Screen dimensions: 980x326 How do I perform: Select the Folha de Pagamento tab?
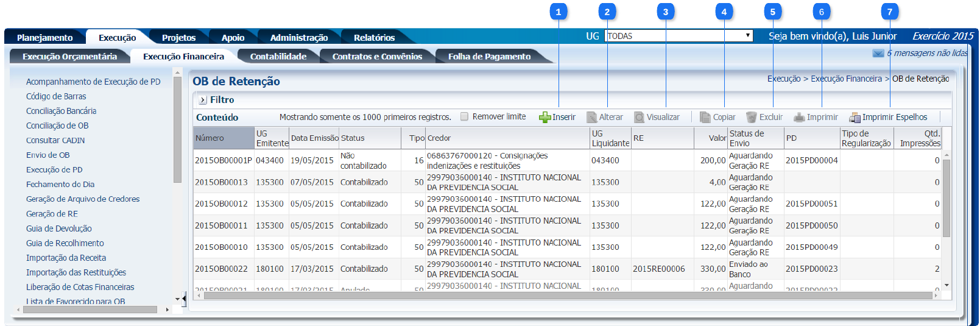coord(489,57)
